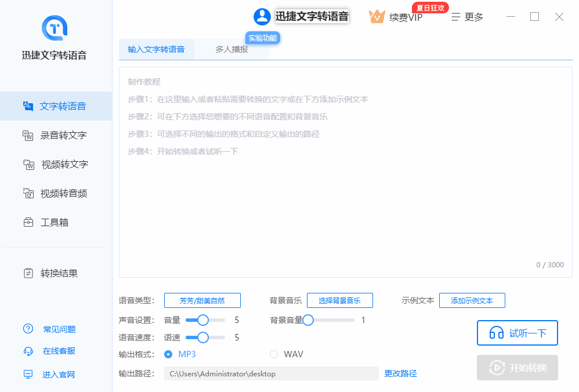
Task: Open the 更多 hamburger menu icon
Action: click(x=456, y=17)
